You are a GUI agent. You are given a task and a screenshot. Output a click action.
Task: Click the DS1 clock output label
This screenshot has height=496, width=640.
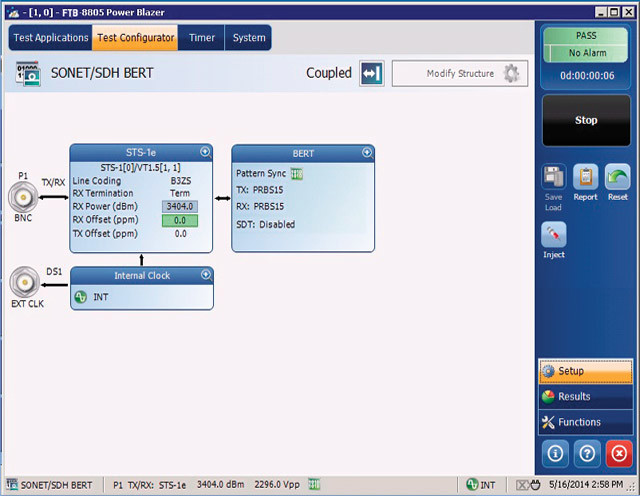click(x=54, y=271)
